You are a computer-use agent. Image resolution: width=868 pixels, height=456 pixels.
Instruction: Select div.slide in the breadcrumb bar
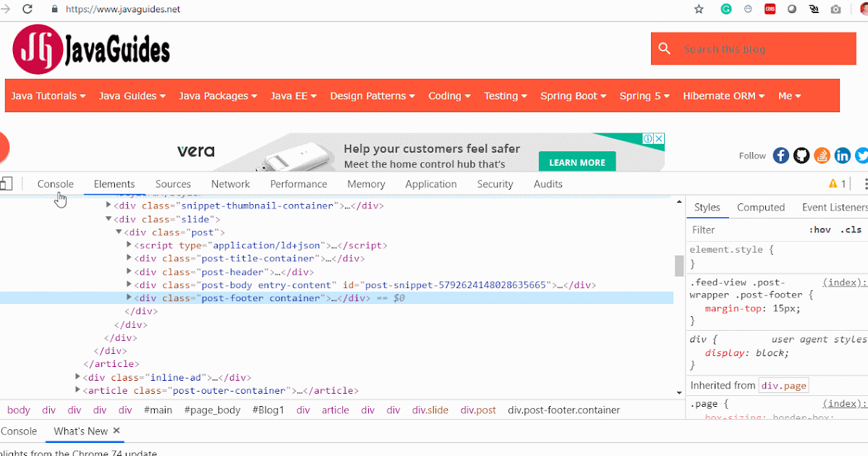tap(430, 410)
